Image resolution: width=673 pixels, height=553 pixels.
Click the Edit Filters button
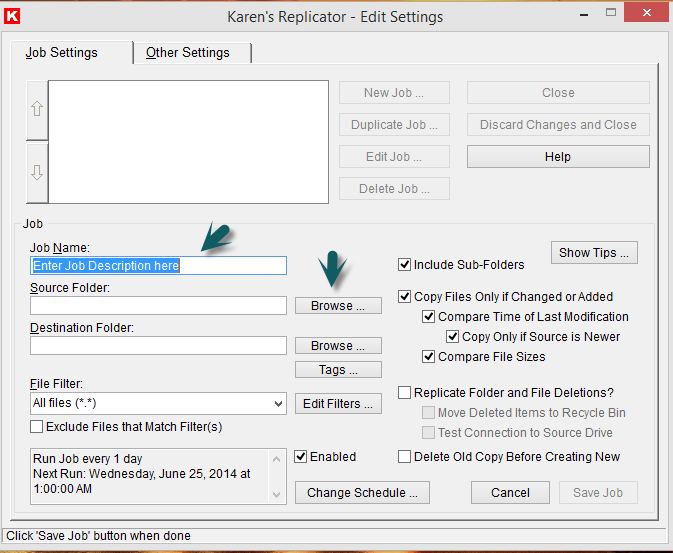338,404
